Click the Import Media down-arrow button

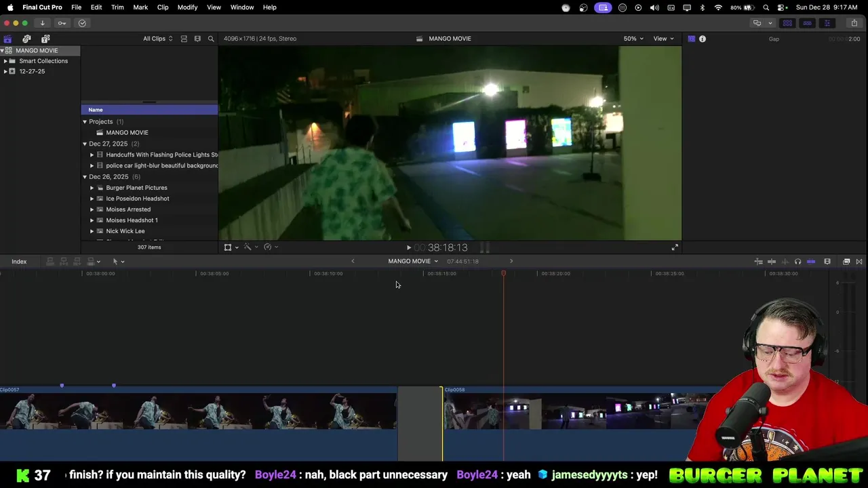tap(42, 23)
